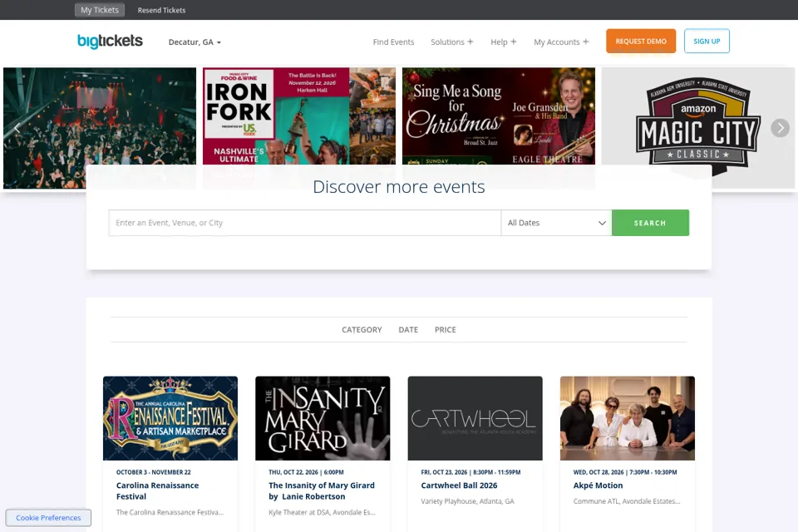798x532 pixels.
Task: Click the bigtickets logo
Action: click(x=110, y=42)
